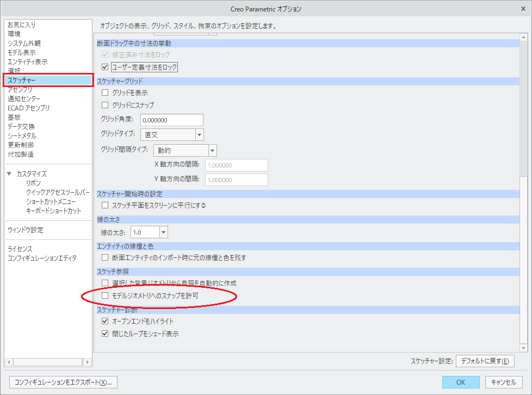Enable the グリッドを表示 checkbox

(x=106, y=93)
